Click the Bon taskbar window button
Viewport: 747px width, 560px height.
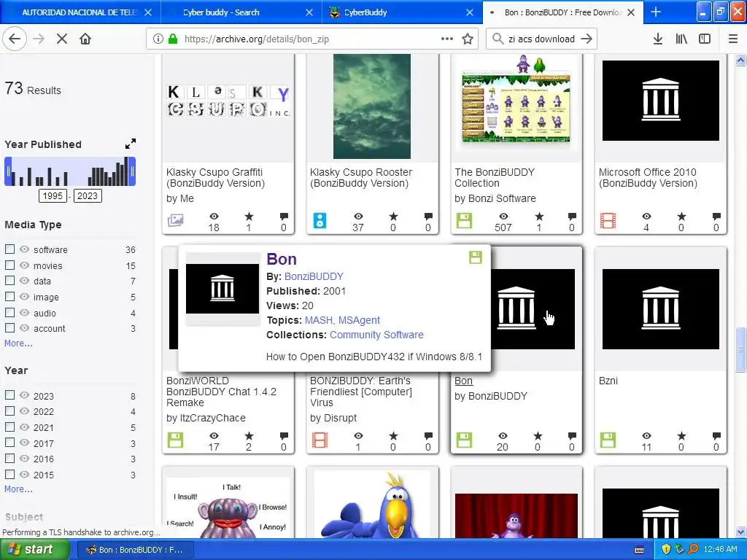click(135, 550)
